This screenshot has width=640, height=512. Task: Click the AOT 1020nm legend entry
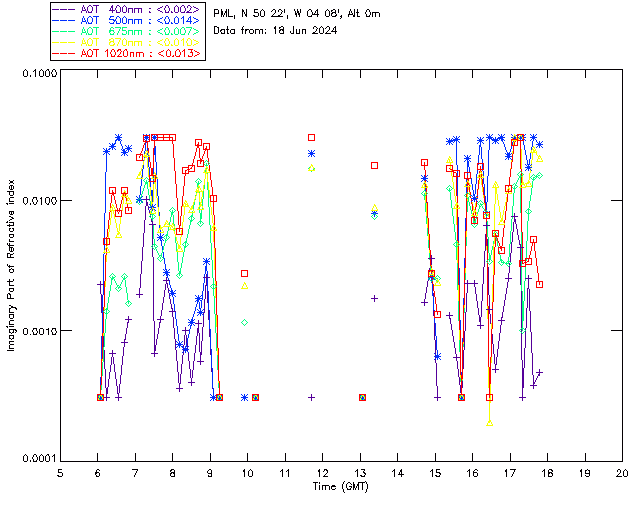tap(128, 53)
